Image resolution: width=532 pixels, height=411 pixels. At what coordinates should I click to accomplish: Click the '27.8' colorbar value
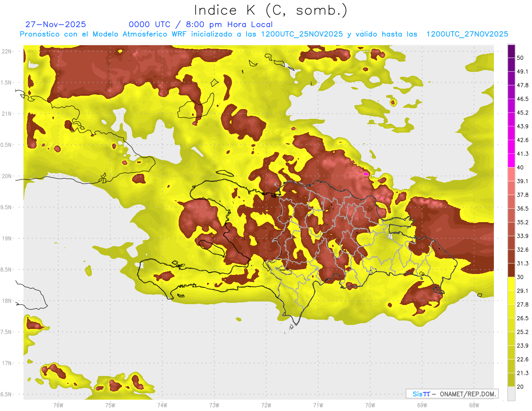523,305
